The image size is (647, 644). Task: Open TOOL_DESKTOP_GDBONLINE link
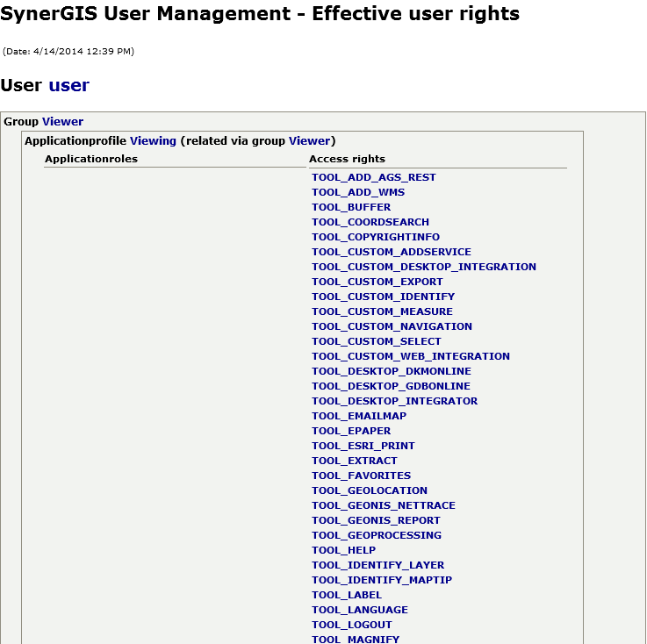392,386
